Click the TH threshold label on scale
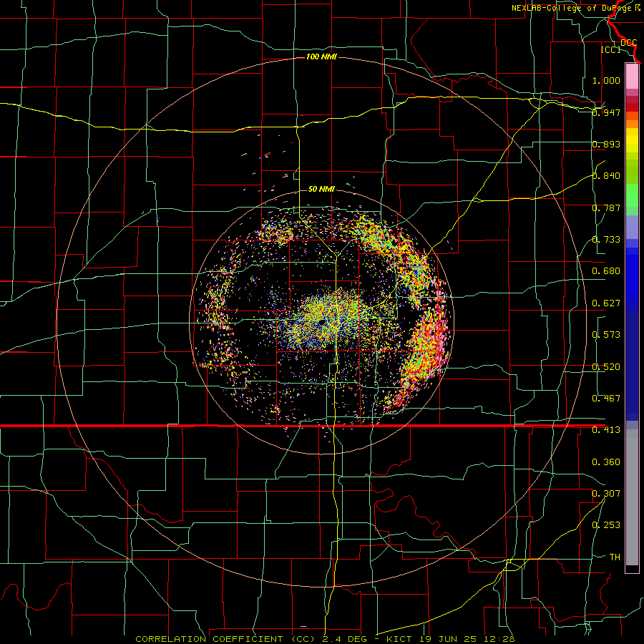Image resolution: width=644 pixels, height=644 pixels. tap(615, 557)
